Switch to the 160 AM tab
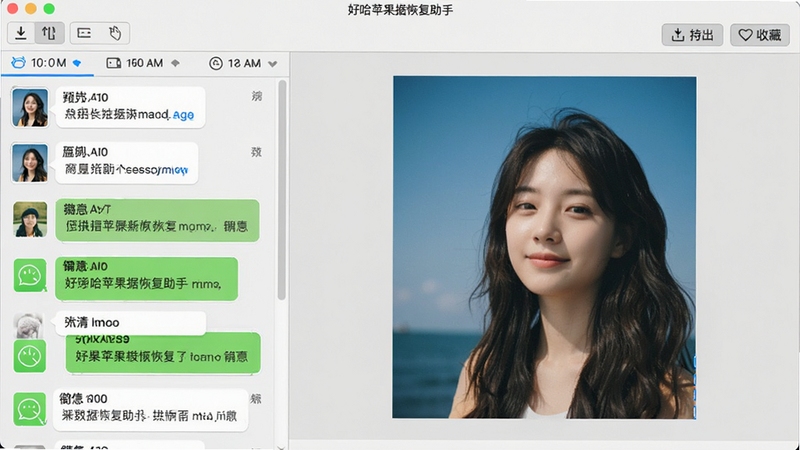Viewport: 800px width, 450px height. (143, 63)
